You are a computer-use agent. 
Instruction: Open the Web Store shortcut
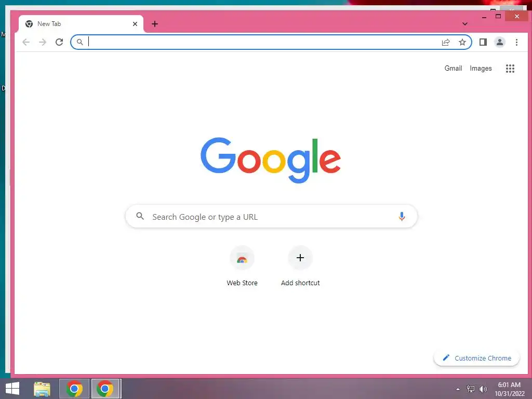point(242,267)
